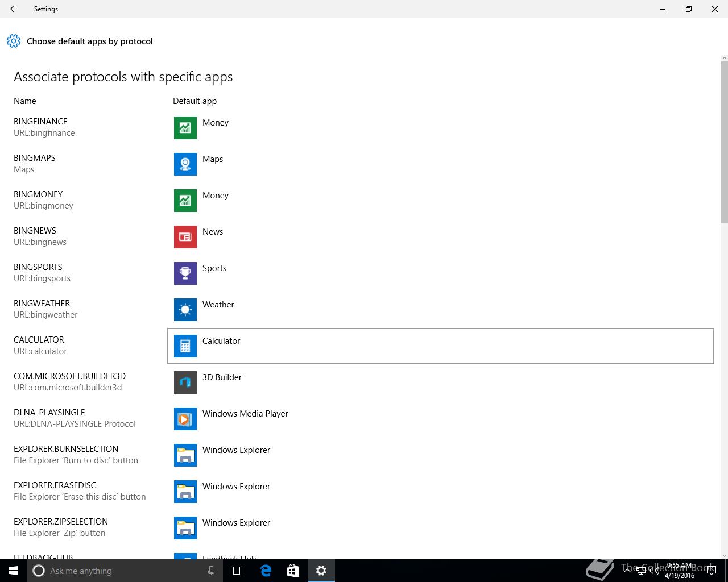
Task: Open Task View from the taskbar
Action: coord(237,571)
